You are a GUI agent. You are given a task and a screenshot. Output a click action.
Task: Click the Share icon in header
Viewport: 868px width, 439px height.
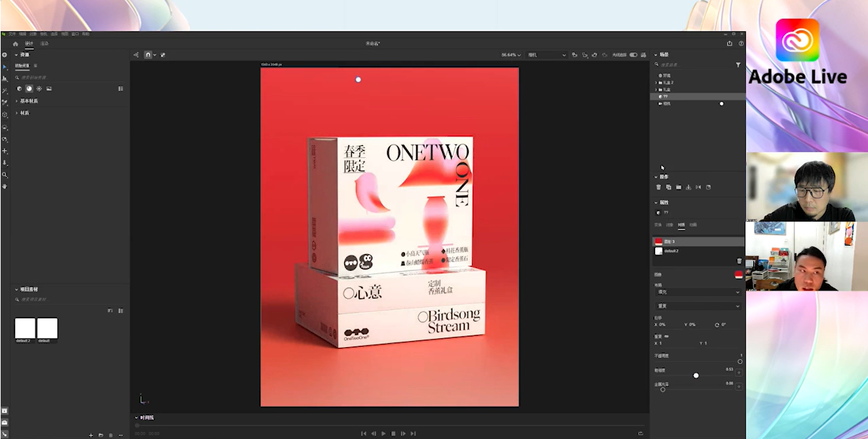729,44
